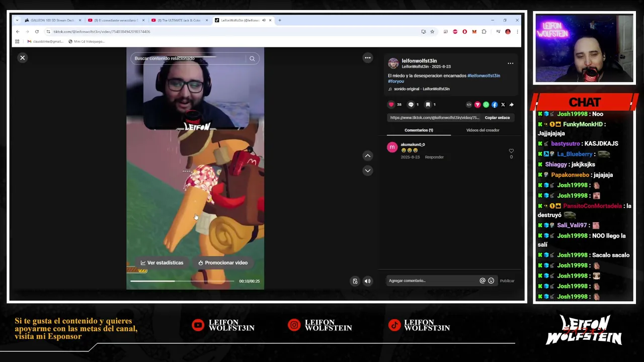644x362 pixels.
Task: Open emoji picker in comment box
Action: [x=491, y=281]
